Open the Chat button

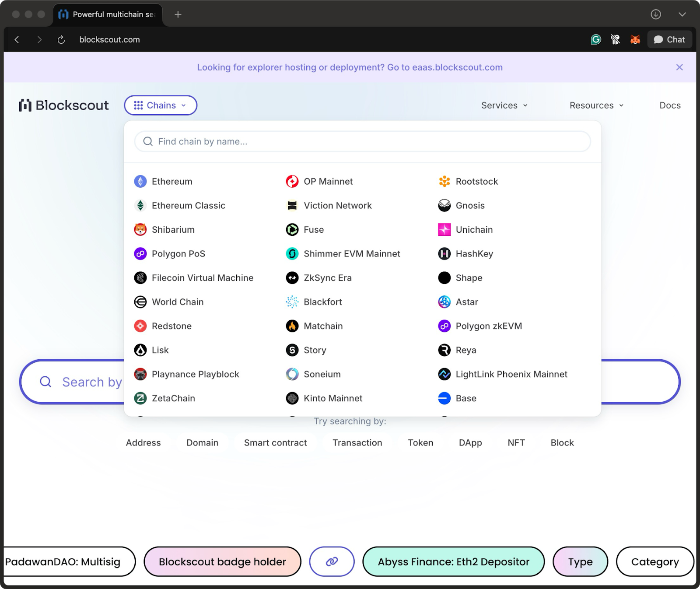tap(669, 40)
